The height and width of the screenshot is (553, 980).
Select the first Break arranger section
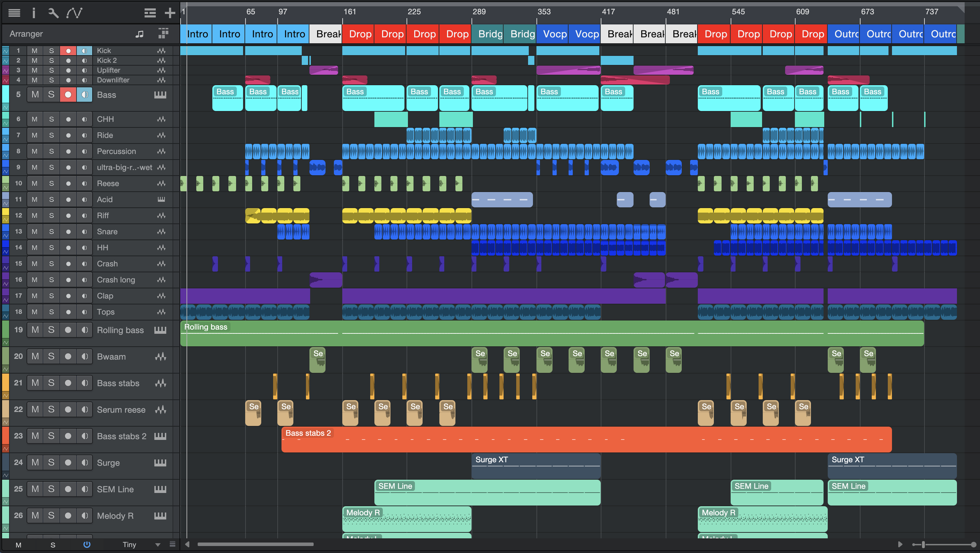pos(326,34)
